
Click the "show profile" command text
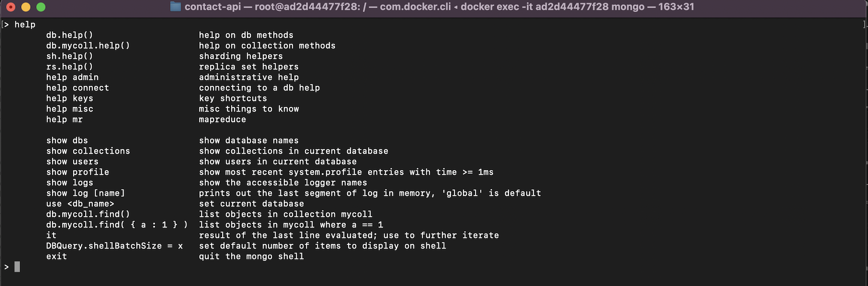click(77, 172)
